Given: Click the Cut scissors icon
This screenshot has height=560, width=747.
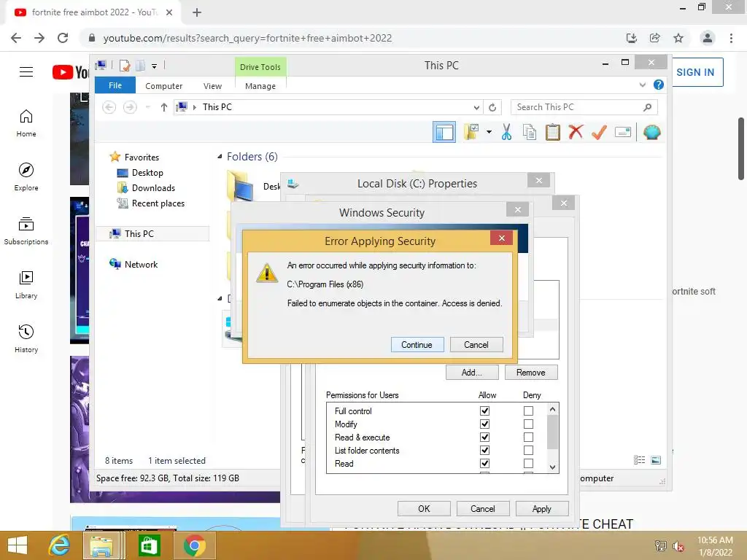Looking at the screenshot, I should point(506,132).
